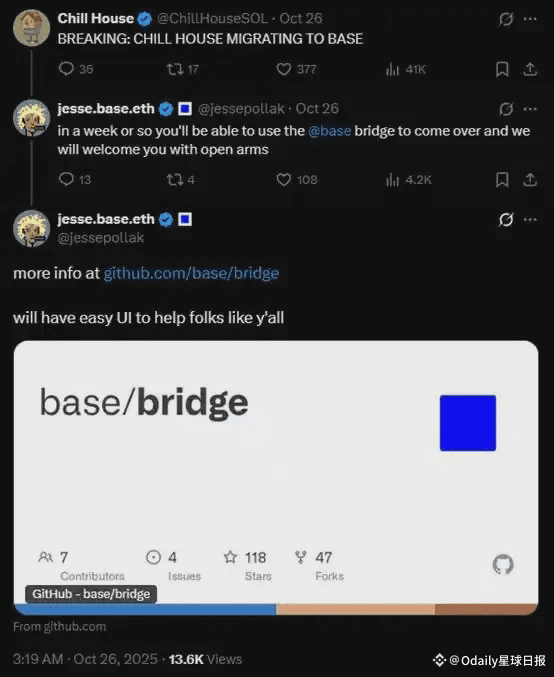554x677 pixels.
Task: Open the @base mention link
Action: [x=329, y=131]
